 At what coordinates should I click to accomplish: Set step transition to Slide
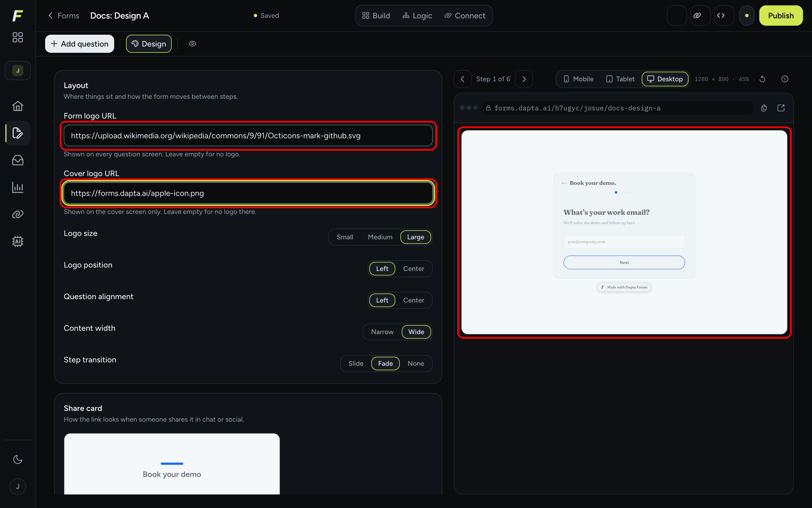pyautogui.click(x=356, y=363)
